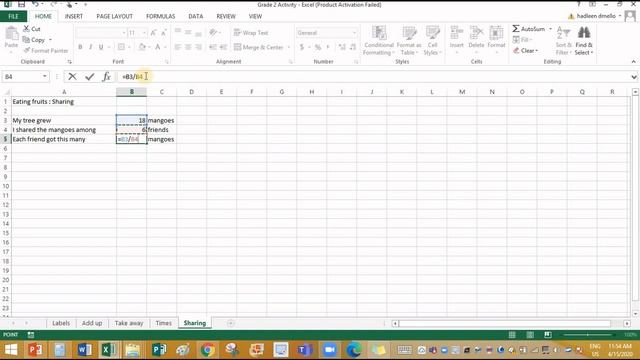
Task: Click the Save icon in quick access toolbar
Action: pyautogui.click(x=21, y=4)
